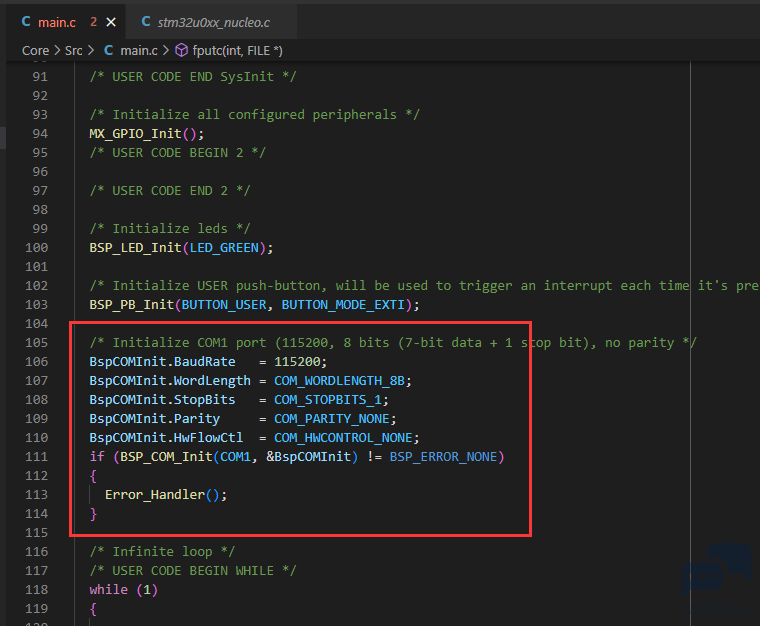The height and width of the screenshot is (626, 760).
Task: Select the main.c tab
Action: [x=57, y=22]
